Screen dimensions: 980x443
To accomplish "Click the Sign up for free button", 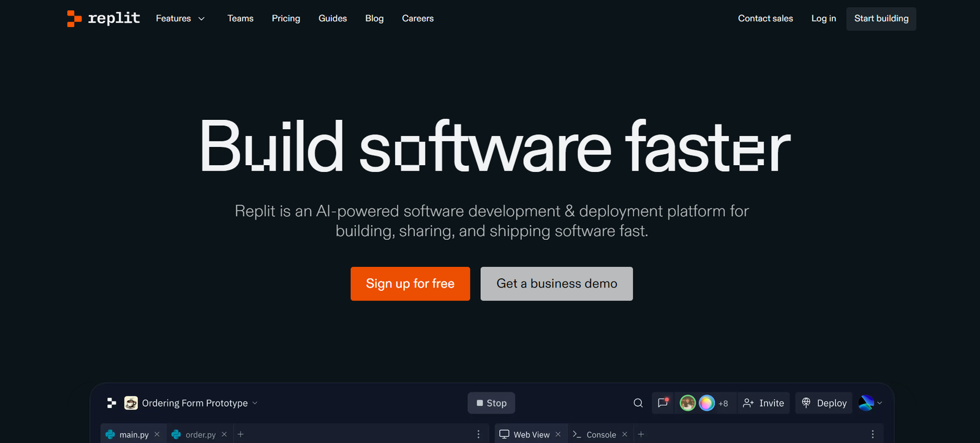I will click(410, 283).
